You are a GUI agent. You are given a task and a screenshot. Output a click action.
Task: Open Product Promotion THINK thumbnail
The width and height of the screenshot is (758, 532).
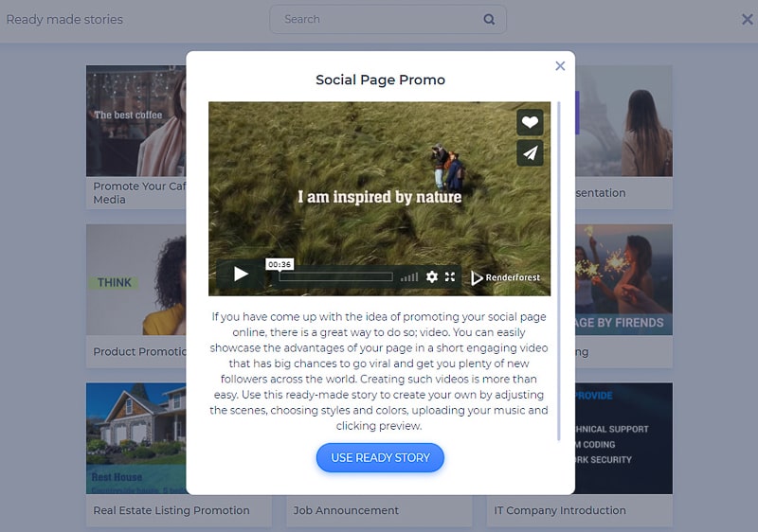[135, 279]
